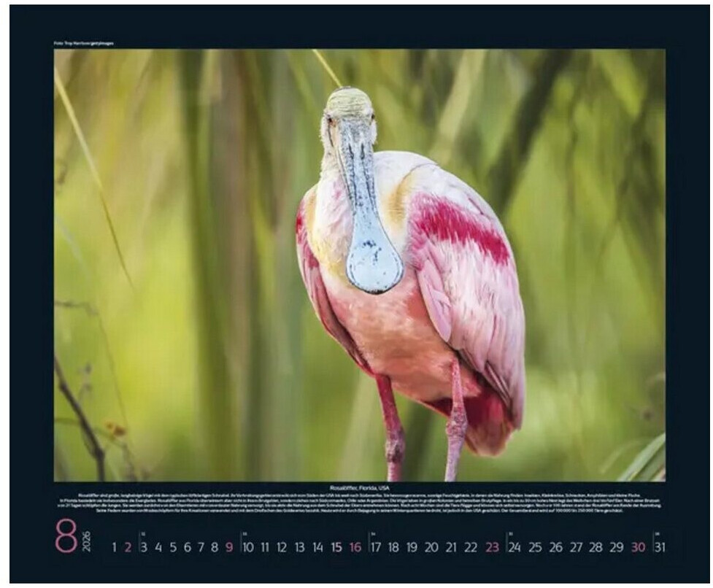
Task: Pick date 24 in the calendar strip
Action: 514,547
